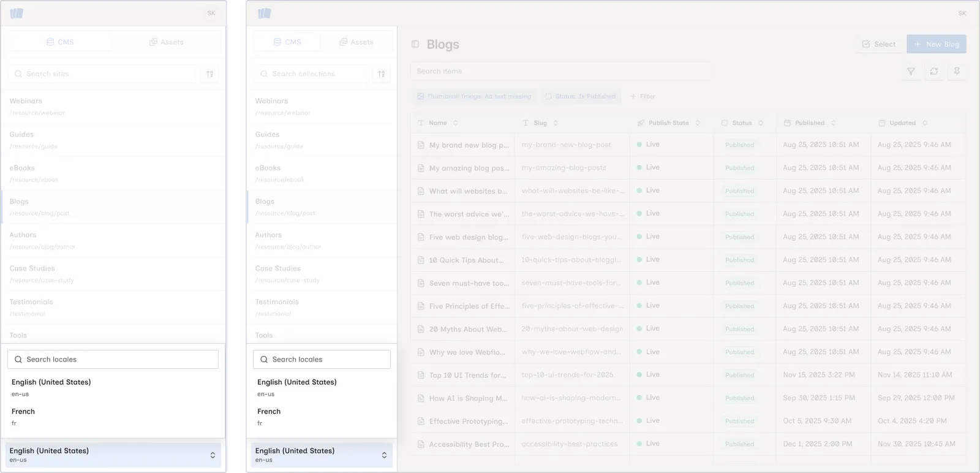Image resolution: width=980 pixels, height=473 pixels.
Task: Open the SK avatar in the left panel
Action: (211, 13)
